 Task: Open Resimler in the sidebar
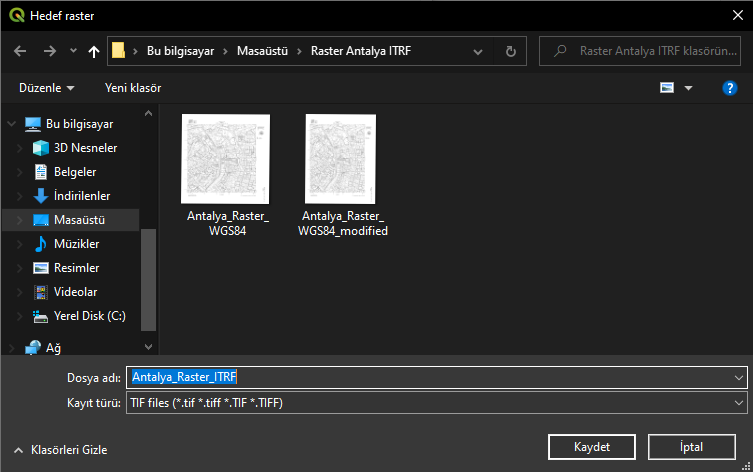(x=76, y=268)
